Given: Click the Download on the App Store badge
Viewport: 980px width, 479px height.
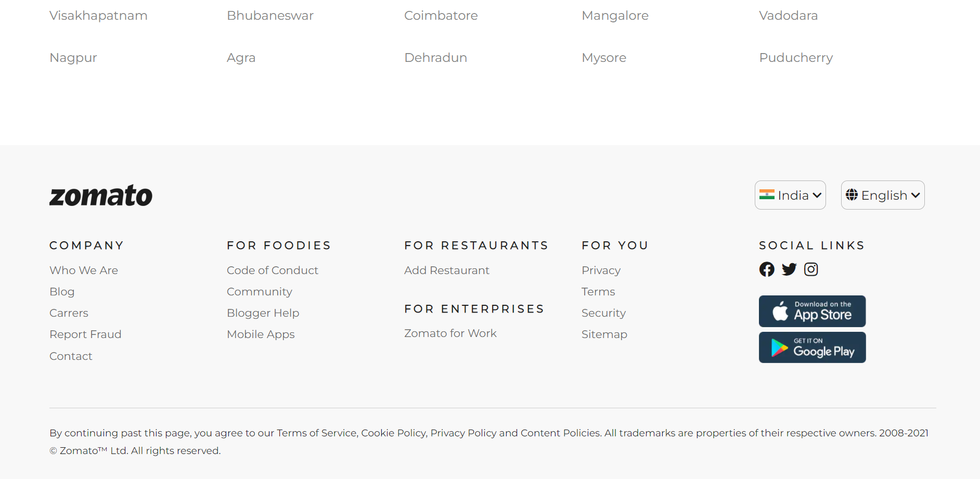Looking at the screenshot, I should 812,311.
